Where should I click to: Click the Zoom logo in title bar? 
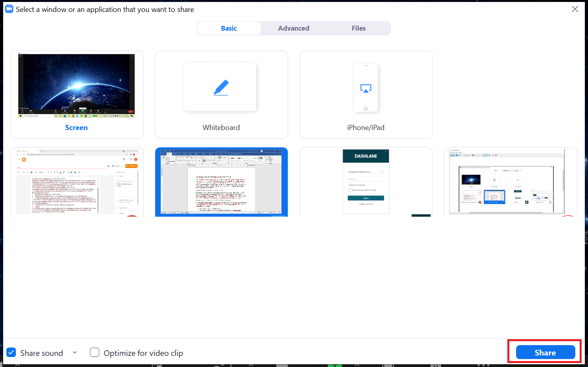9,9
